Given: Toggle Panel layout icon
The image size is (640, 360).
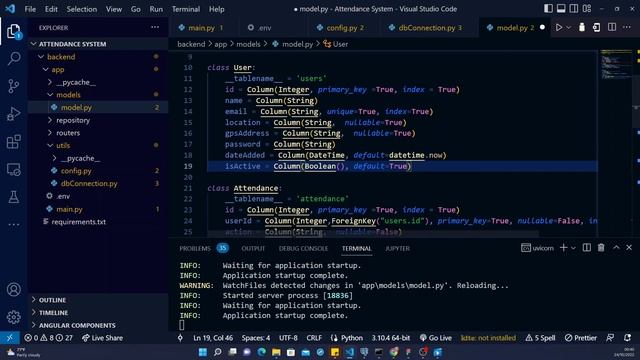Looking at the screenshot, I should point(561,9).
